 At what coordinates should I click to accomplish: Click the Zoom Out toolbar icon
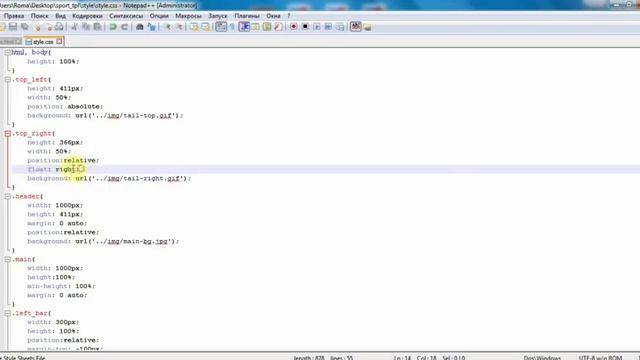(x=179, y=27)
